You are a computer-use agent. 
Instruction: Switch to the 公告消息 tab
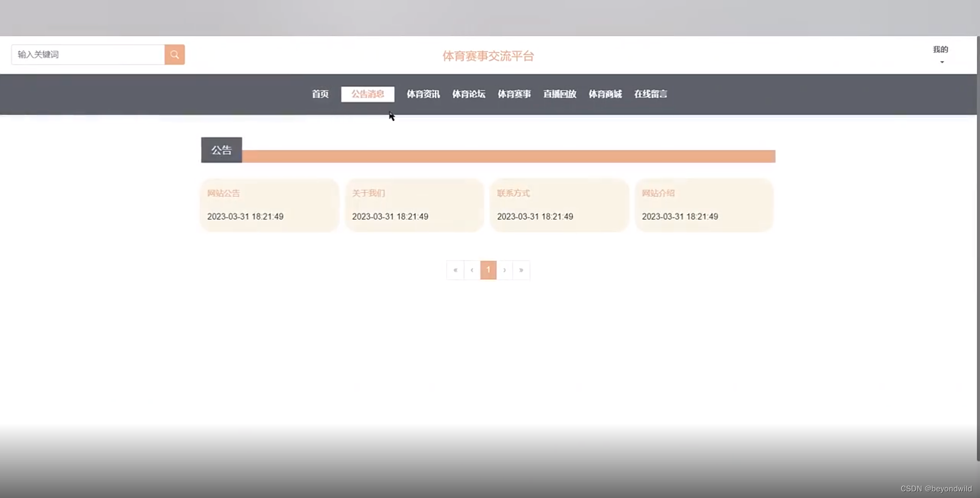click(x=367, y=94)
